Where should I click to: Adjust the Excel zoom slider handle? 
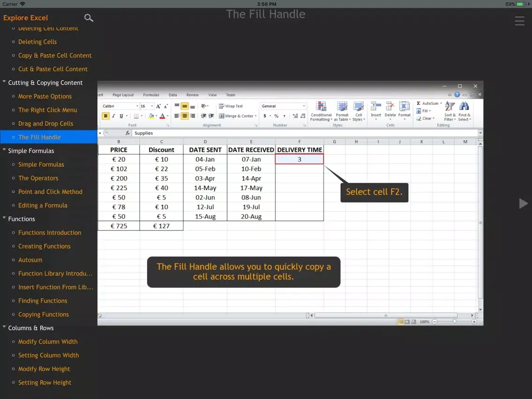click(454, 322)
